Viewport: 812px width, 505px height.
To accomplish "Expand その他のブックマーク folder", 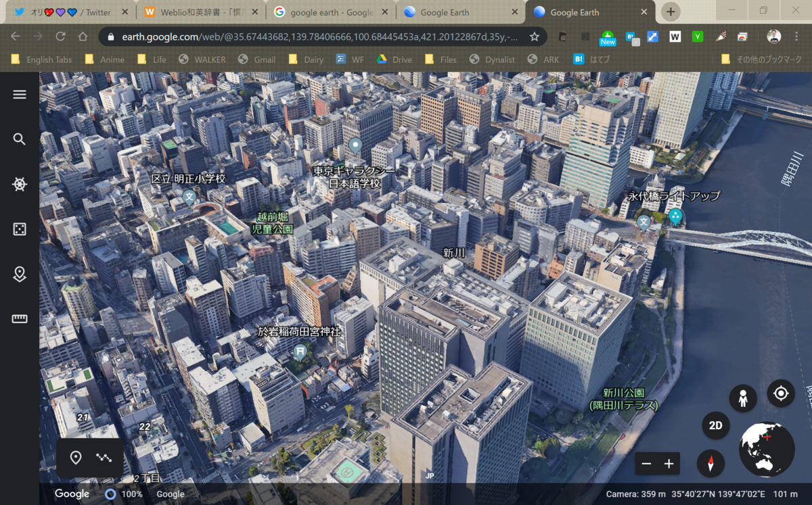I will (761, 59).
